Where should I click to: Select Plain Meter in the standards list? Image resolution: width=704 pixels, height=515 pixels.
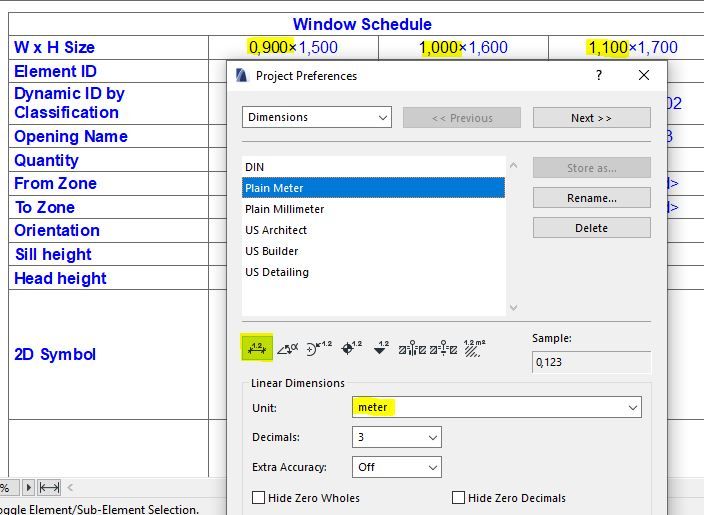(x=373, y=188)
